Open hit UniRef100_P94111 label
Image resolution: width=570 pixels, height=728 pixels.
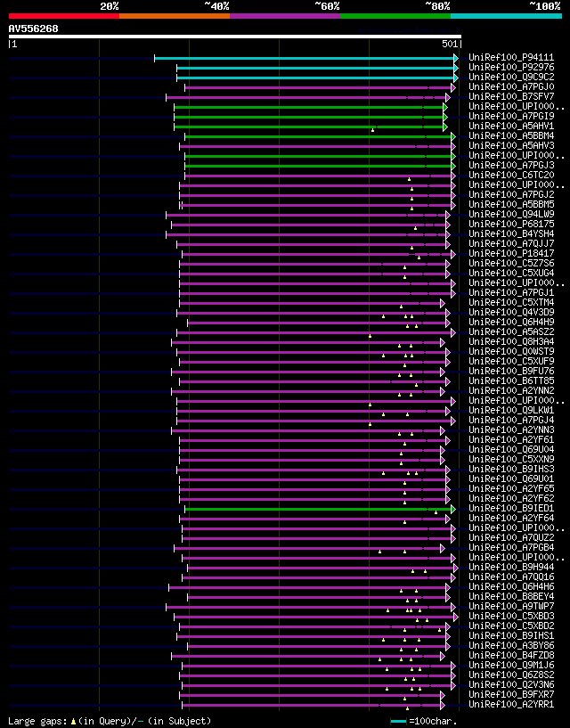click(x=511, y=58)
